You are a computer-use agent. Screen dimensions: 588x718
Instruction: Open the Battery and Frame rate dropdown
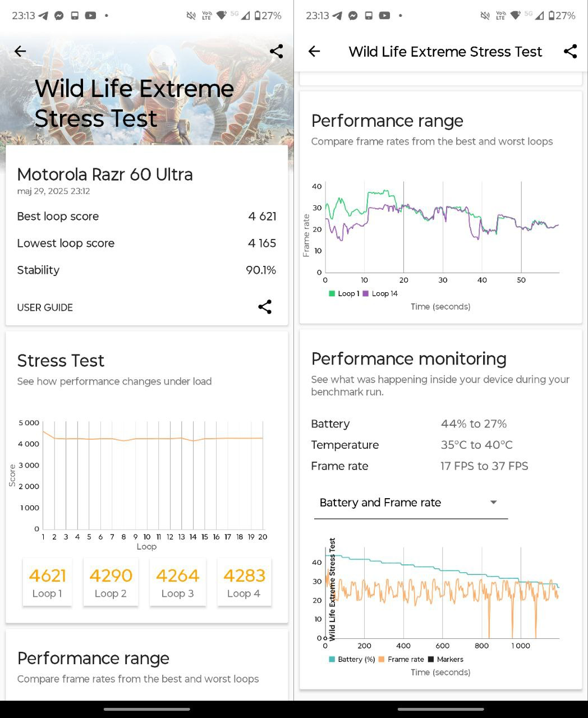(410, 503)
